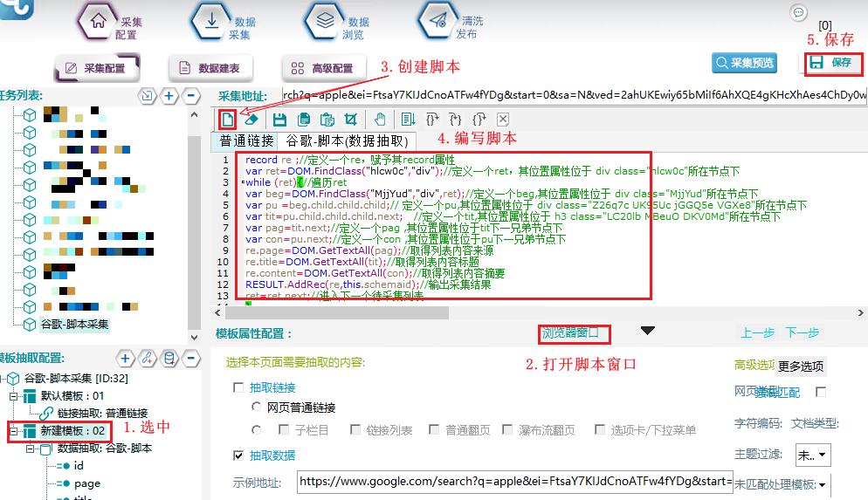The width and height of the screenshot is (868, 500).
Task: Click the eraser icon in script toolbar
Action: pos(251,120)
